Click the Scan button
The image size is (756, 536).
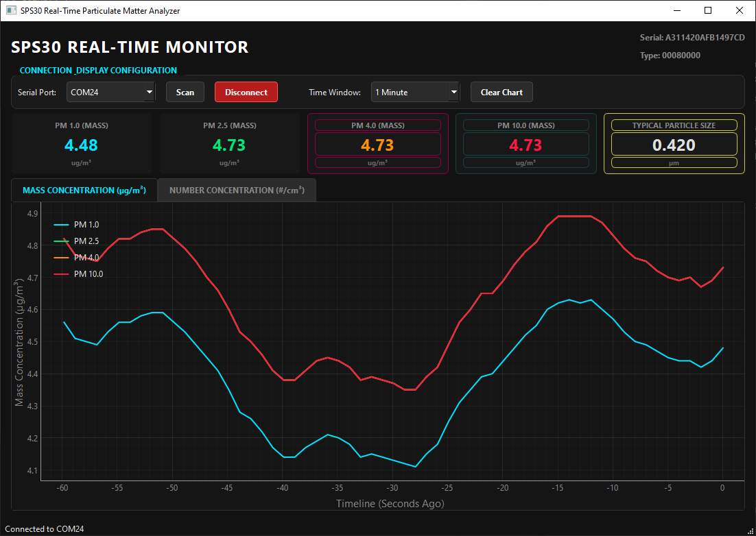(185, 92)
